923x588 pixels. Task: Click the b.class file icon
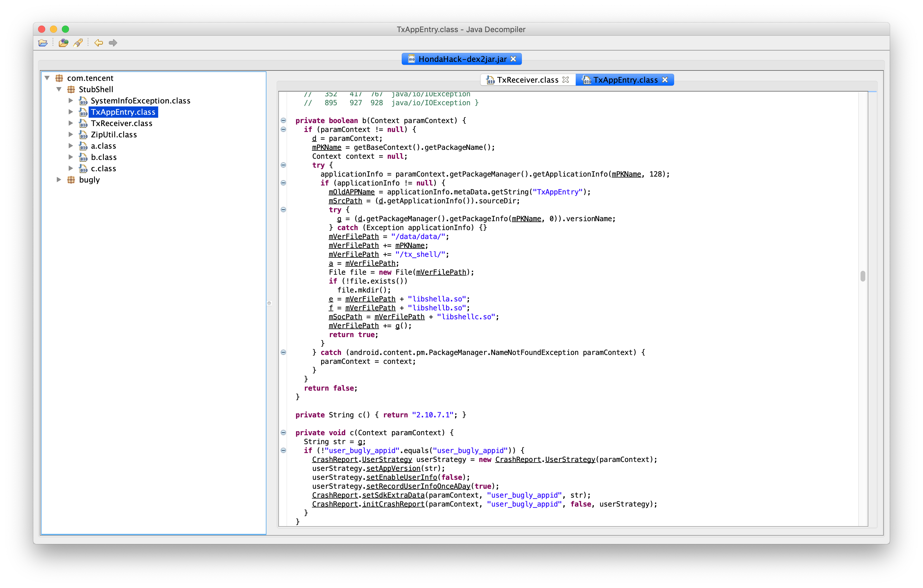(x=83, y=157)
